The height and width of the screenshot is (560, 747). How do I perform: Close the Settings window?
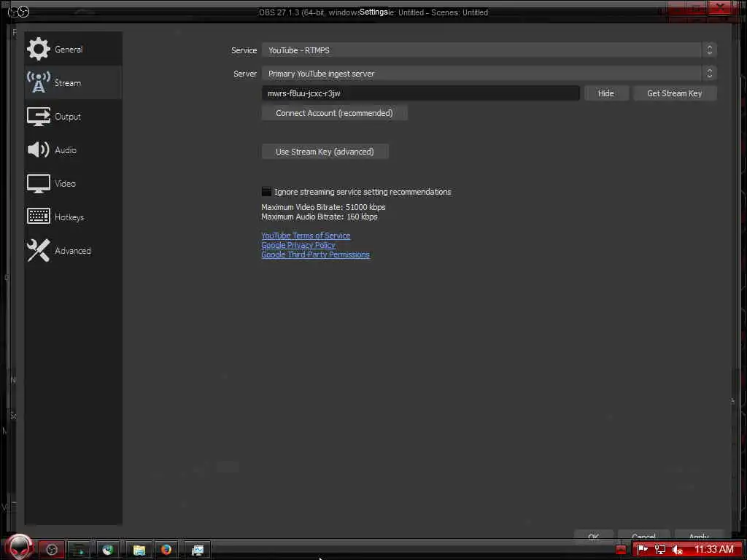pyautogui.click(x=720, y=7)
